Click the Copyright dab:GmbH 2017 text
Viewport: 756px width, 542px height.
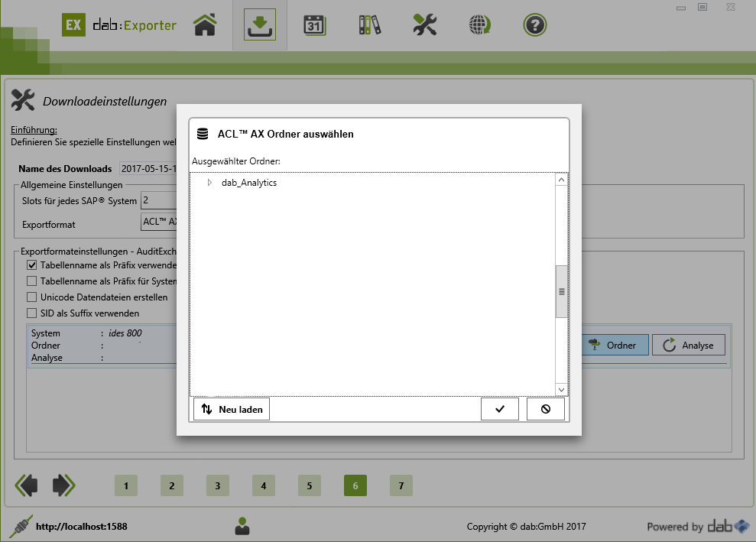click(526, 527)
